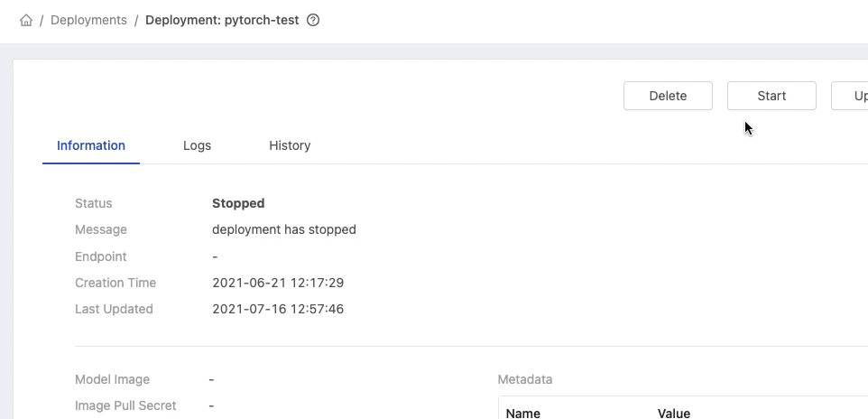The height and width of the screenshot is (419, 868).
Task: Open help icon beside deployment title
Action: pyautogui.click(x=313, y=21)
